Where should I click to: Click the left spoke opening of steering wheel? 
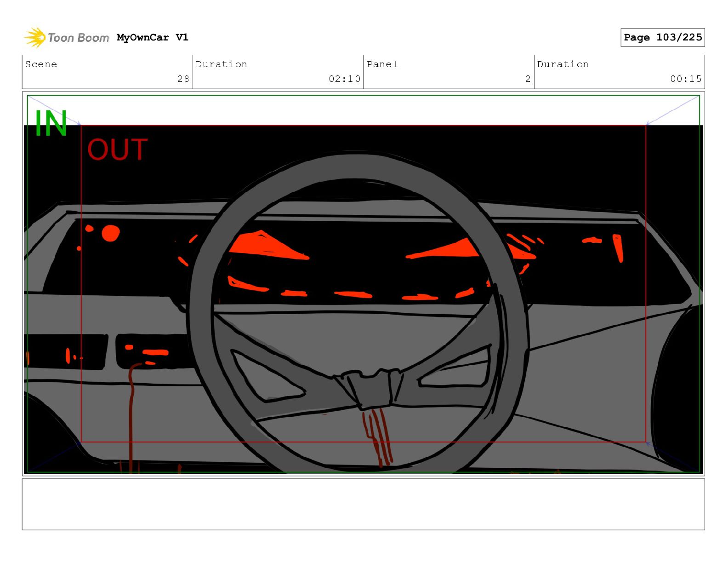[267, 375]
